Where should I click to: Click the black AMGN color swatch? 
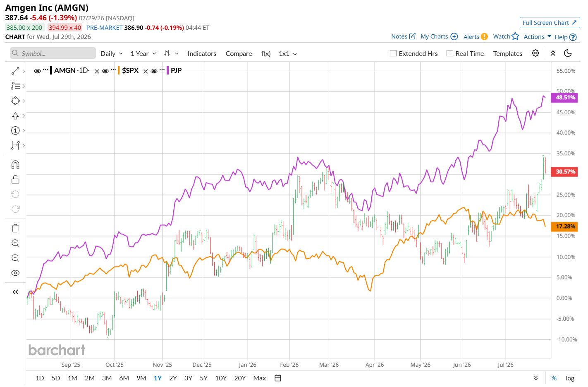pos(51,70)
